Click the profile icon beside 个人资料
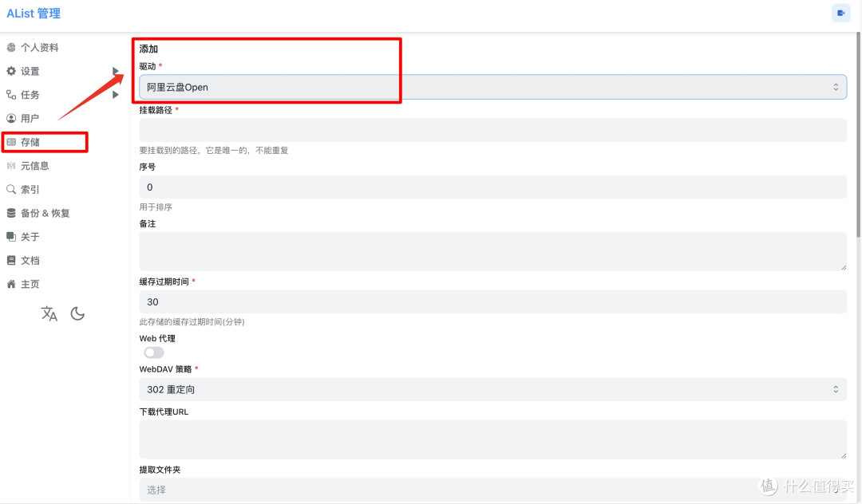The image size is (862, 504). 11,47
